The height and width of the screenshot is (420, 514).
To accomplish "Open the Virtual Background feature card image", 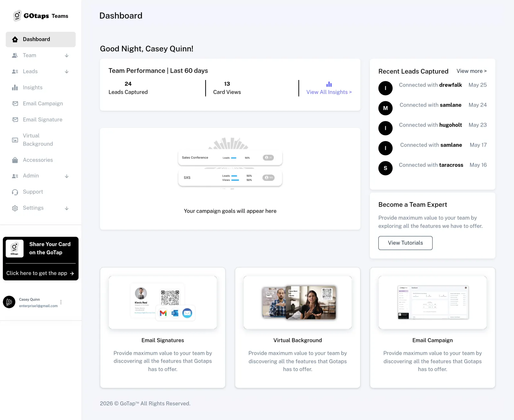I will coord(297,302).
